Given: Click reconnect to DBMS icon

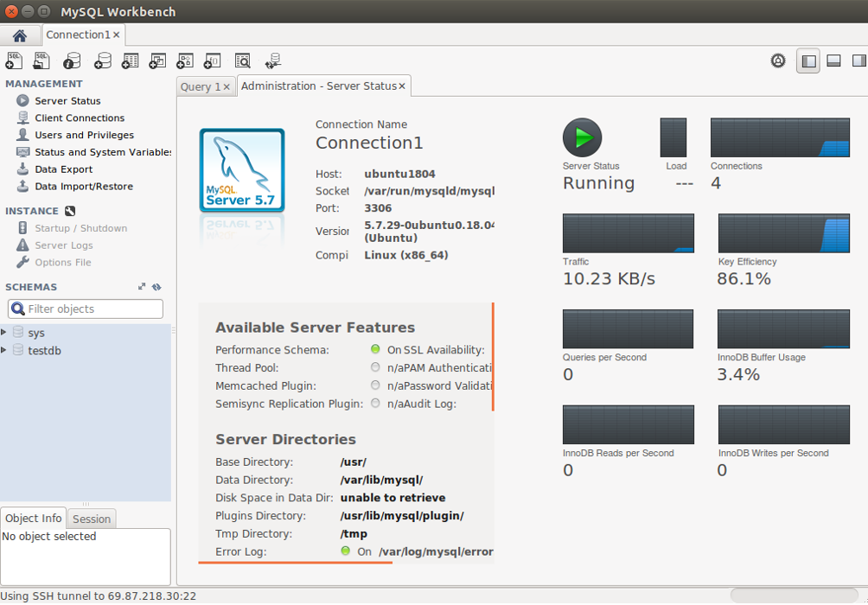Looking at the screenshot, I should pyautogui.click(x=273, y=60).
